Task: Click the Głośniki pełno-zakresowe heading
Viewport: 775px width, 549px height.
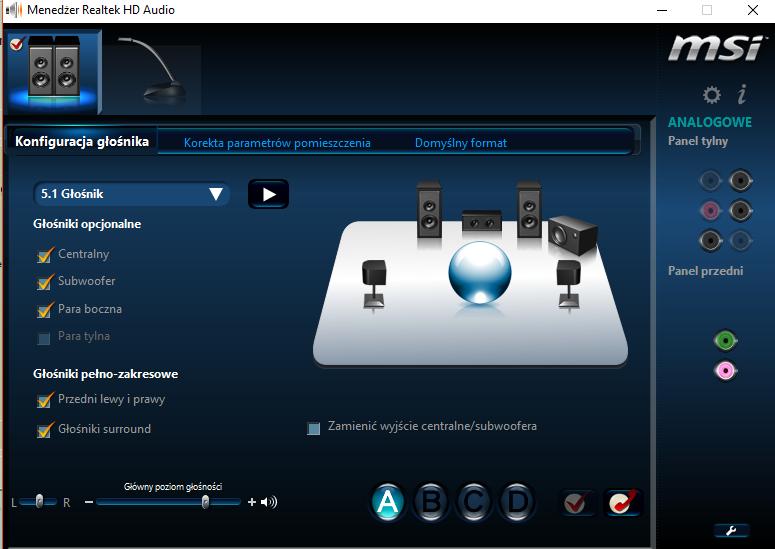Action: click(105, 374)
